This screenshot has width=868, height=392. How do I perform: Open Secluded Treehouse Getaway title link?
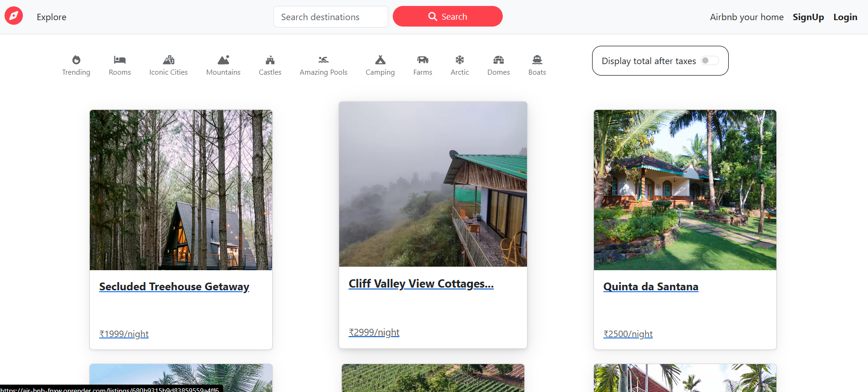point(174,287)
